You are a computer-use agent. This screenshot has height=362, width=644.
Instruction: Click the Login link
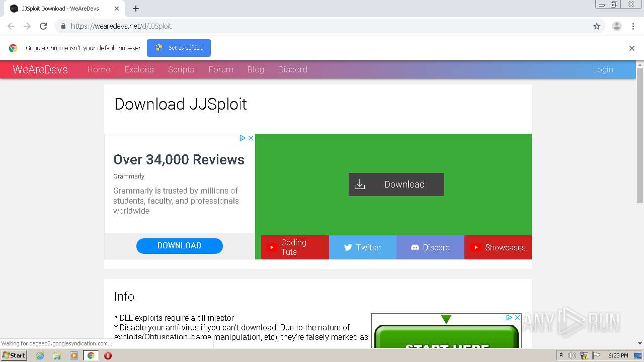click(x=603, y=69)
